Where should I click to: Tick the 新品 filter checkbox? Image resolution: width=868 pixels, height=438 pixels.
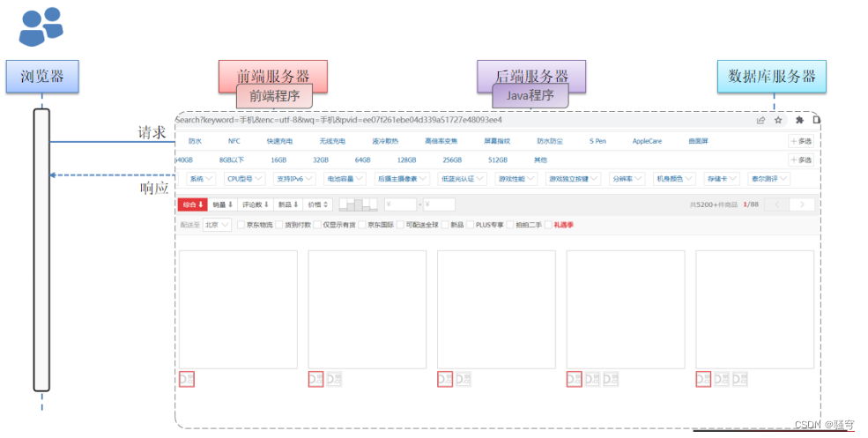pyautogui.click(x=445, y=225)
